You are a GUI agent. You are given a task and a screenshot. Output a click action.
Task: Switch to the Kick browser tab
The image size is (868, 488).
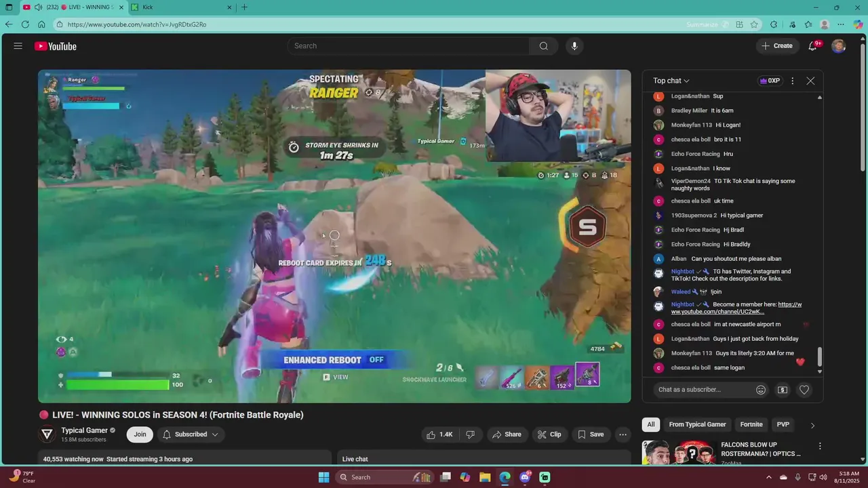click(x=180, y=7)
